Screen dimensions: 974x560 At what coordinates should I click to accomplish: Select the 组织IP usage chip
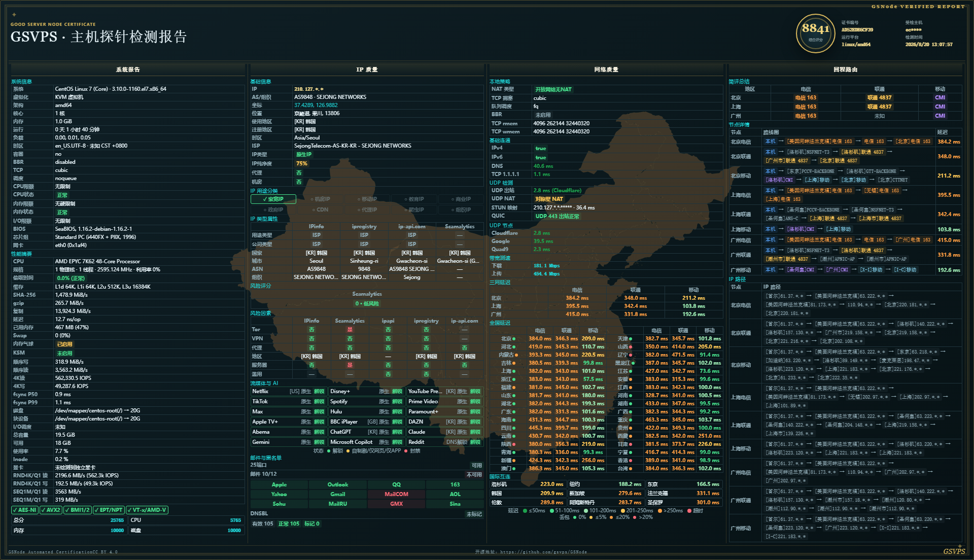coord(461,209)
